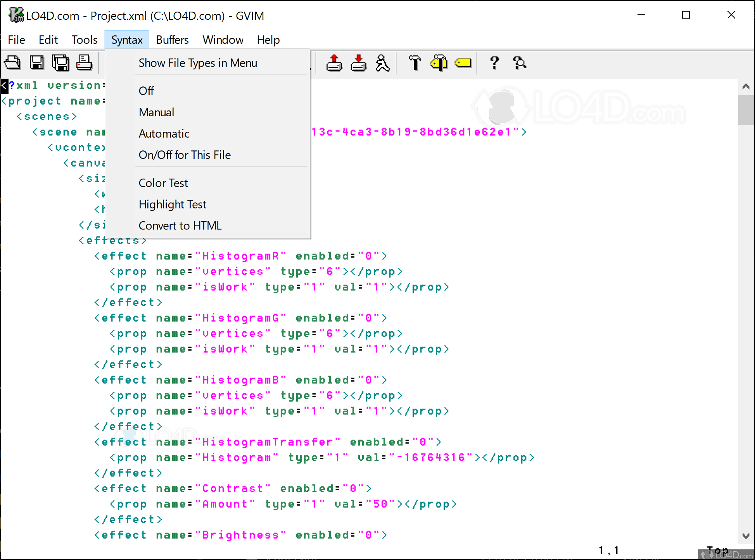Open the Buffers menu
755x560 pixels.
click(x=172, y=40)
